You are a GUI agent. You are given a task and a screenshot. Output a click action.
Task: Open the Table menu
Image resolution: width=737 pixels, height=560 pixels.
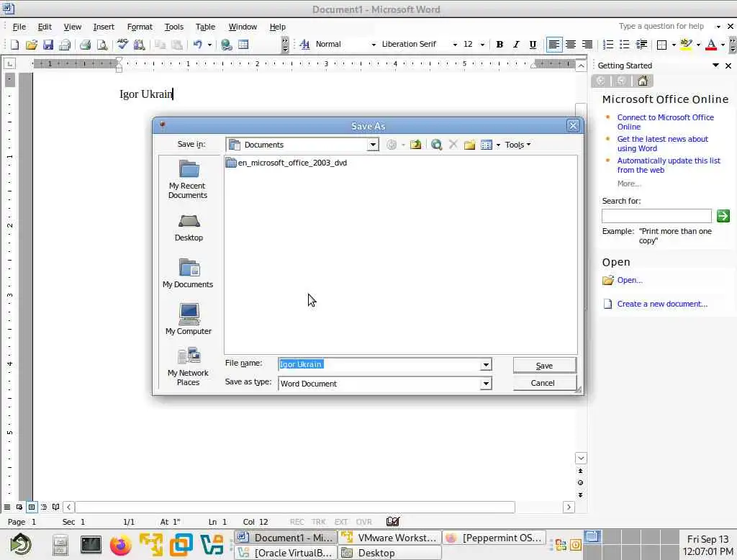(x=205, y=27)
